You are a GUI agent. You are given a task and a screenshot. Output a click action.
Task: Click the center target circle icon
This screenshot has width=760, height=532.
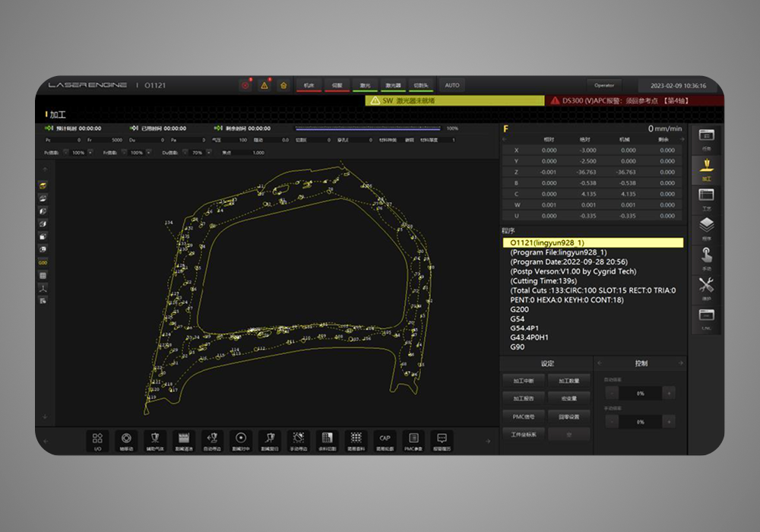[x=241, y=441]
